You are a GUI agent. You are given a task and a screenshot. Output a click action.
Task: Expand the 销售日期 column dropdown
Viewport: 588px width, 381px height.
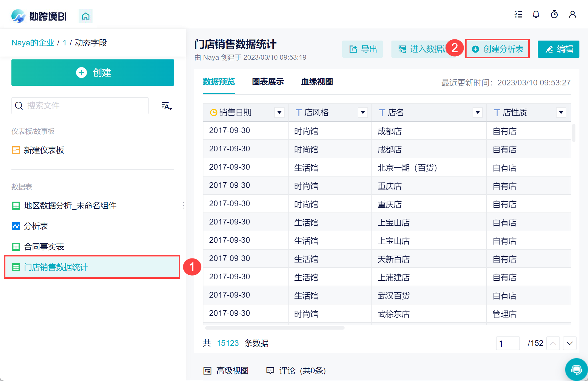pyautogui.click(x=279, y=113)
